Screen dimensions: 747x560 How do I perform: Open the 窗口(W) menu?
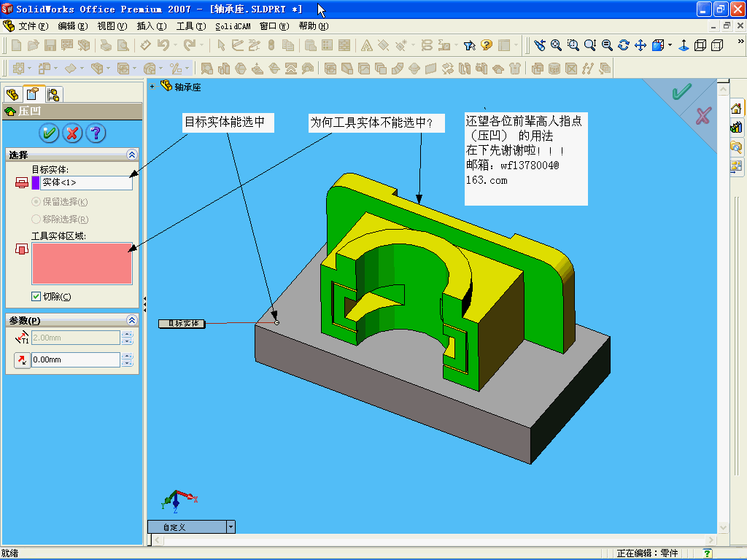click(x=274, y=26)
